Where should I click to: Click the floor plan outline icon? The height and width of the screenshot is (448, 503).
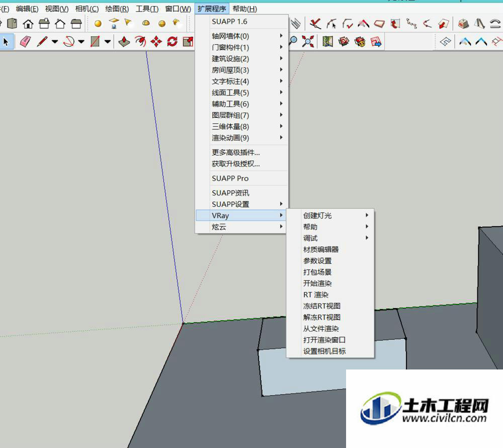445,42
